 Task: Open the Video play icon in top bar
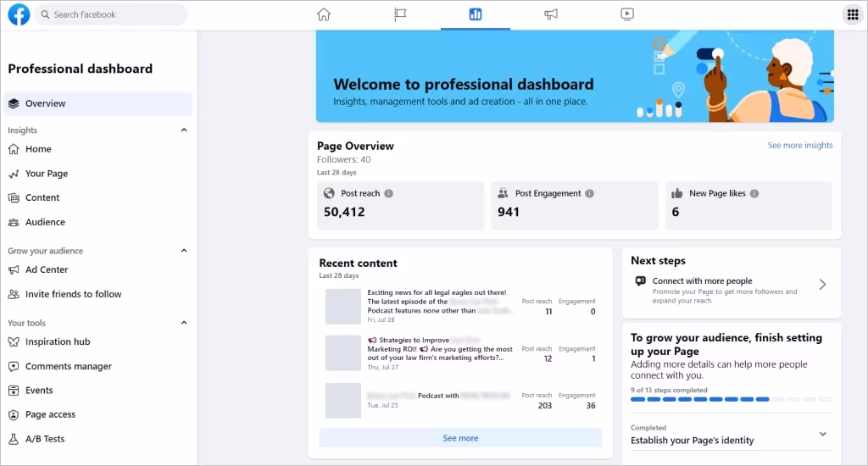[627, 14]
